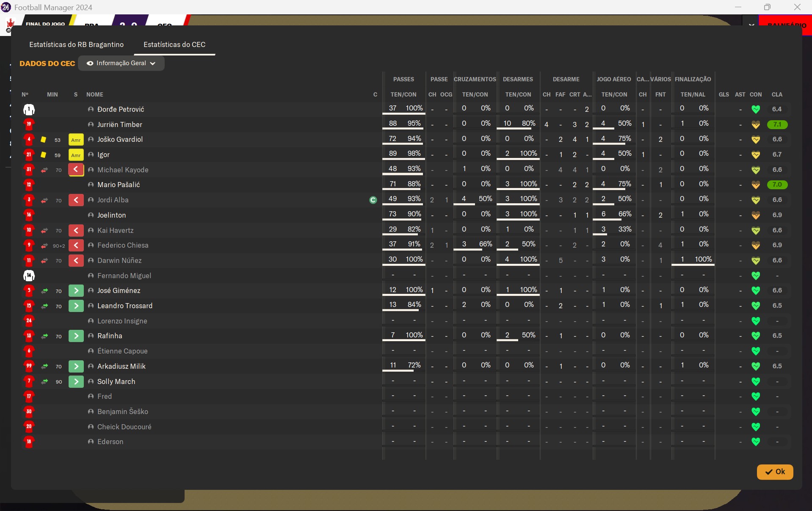Click the person icon beside Benjamin Šeško
This screenshot has height=511, width=812.
coord(91,412)
